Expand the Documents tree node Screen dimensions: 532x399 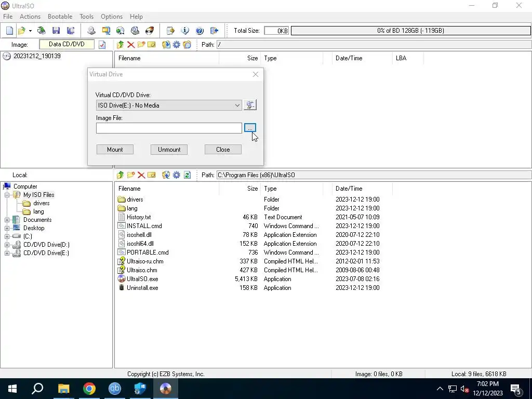coord(7,220)
